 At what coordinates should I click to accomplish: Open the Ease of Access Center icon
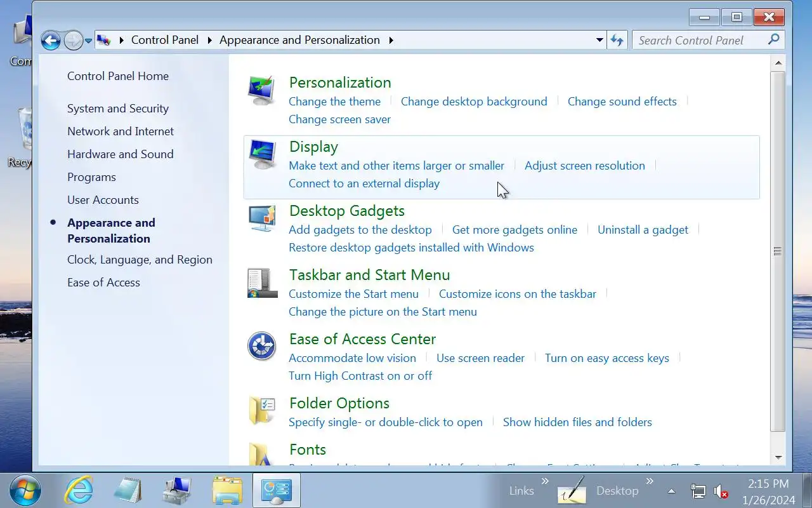coord(261,347)
